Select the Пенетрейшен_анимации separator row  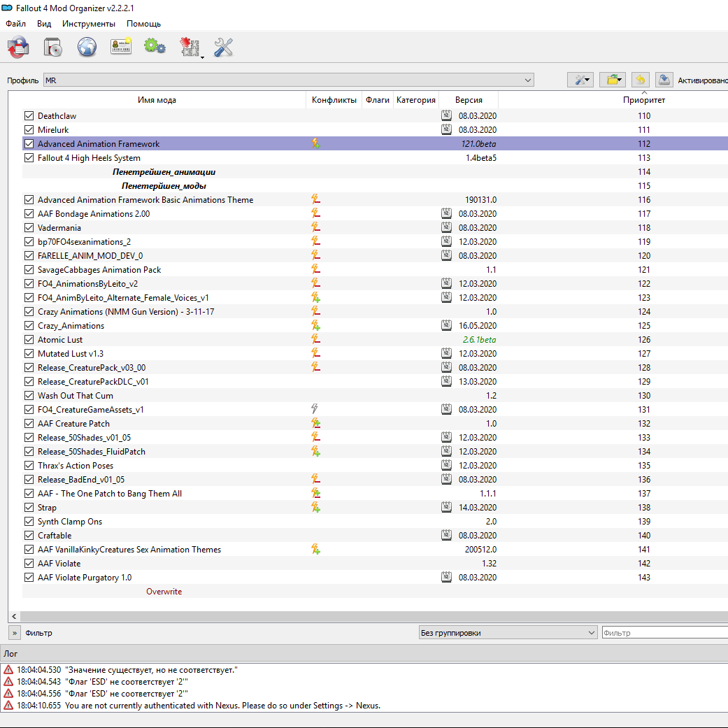pyautogui.click(x=375, y=172)
